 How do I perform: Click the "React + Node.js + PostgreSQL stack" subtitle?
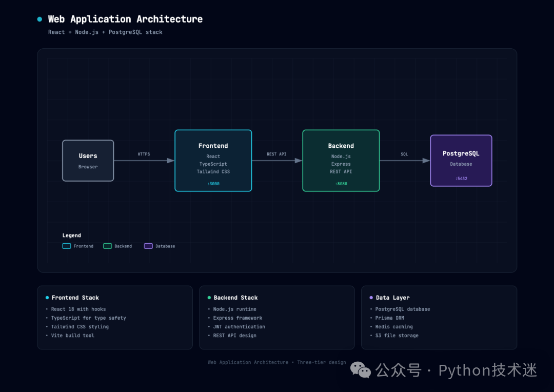(x=105, y=32)
